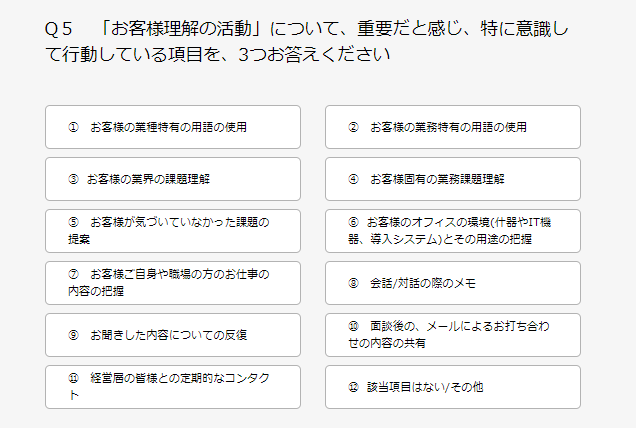The image size is (636, 428).
Task: Select option ⑧ 会話/対話の際のメモ
Action: (x=453, y=283)
